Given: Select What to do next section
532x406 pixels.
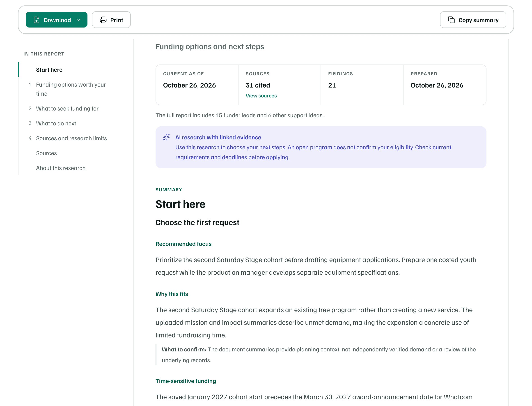Looking at the screenshot, I should click(x=56, y=123).
